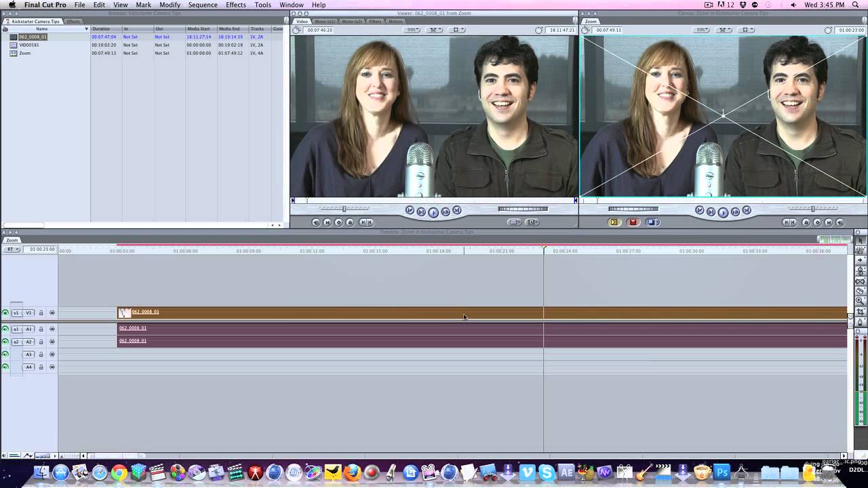Select VID00581 clip in Browser
Screen dimensions: 868x488
(28, 45)
